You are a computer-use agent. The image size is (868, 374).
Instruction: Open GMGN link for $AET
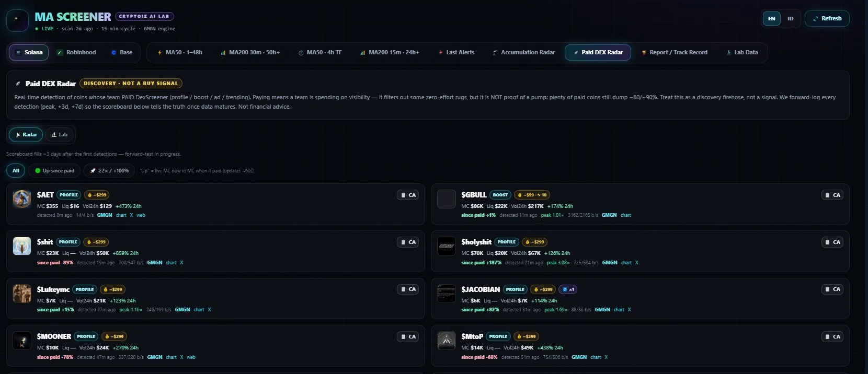coord(105,215)
